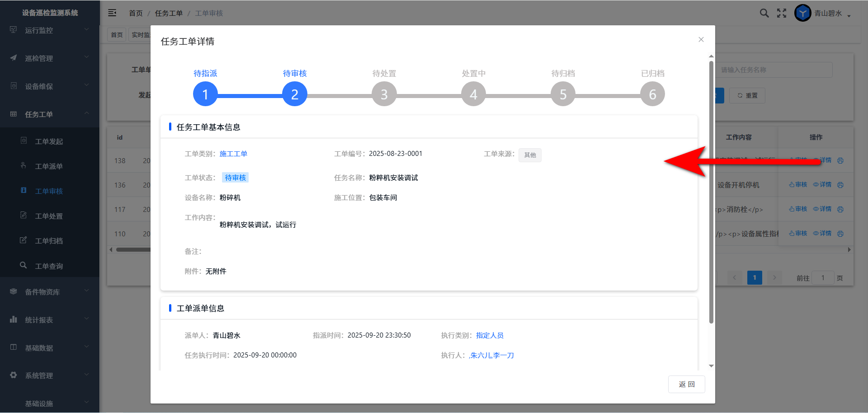Click the 重置 button
The height and width of the screenshot is (413, 868).
747,95
